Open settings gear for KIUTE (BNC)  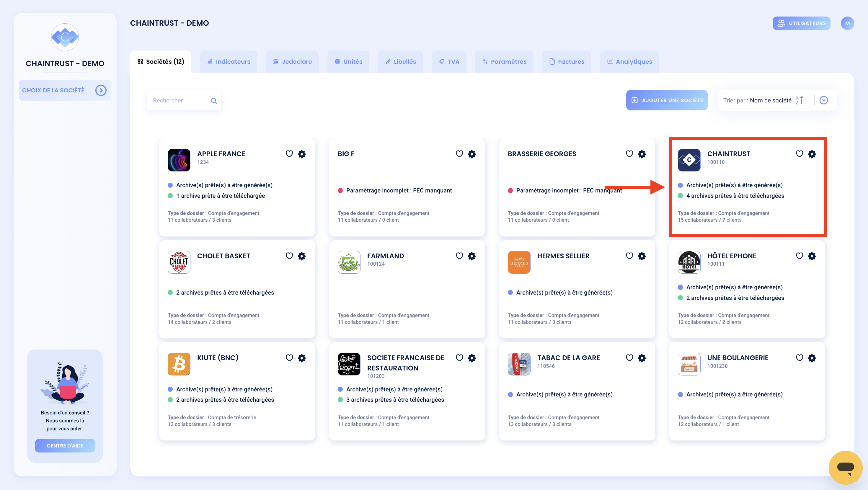point(301,358)
